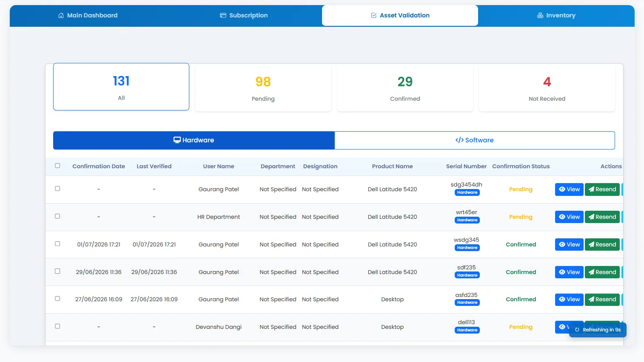The height and width of the screenshot is (362, 644).
Task: Click the Department column header
Action: tap(278, 167)
